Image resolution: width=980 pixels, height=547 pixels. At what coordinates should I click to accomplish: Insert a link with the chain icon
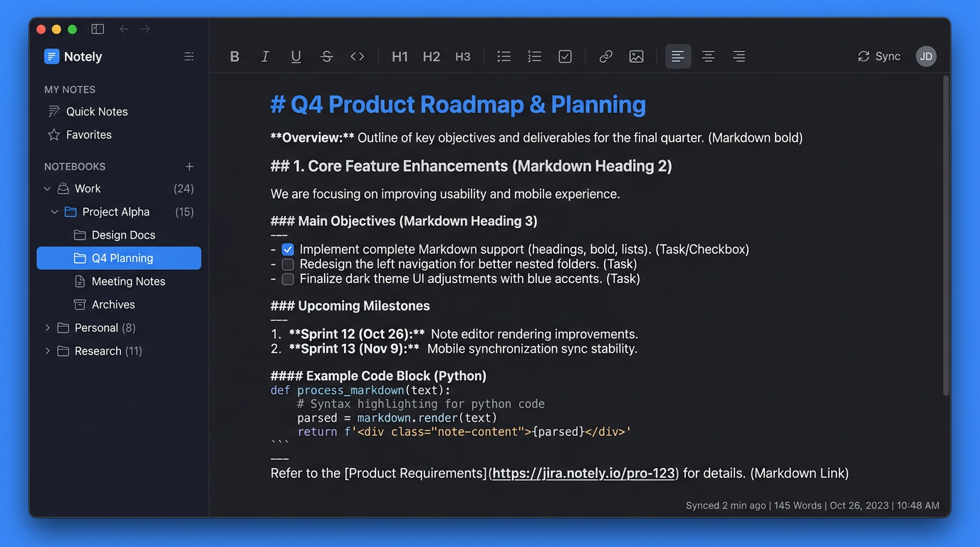pyautogui.click(x=606, y=56)
